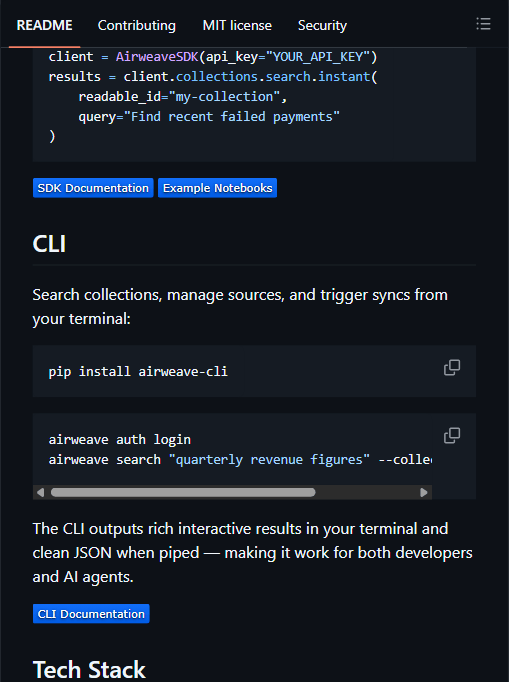Click the "pip install airweave-cli" code text
Screen dimensions: 509x682
(x=138, y=371)
